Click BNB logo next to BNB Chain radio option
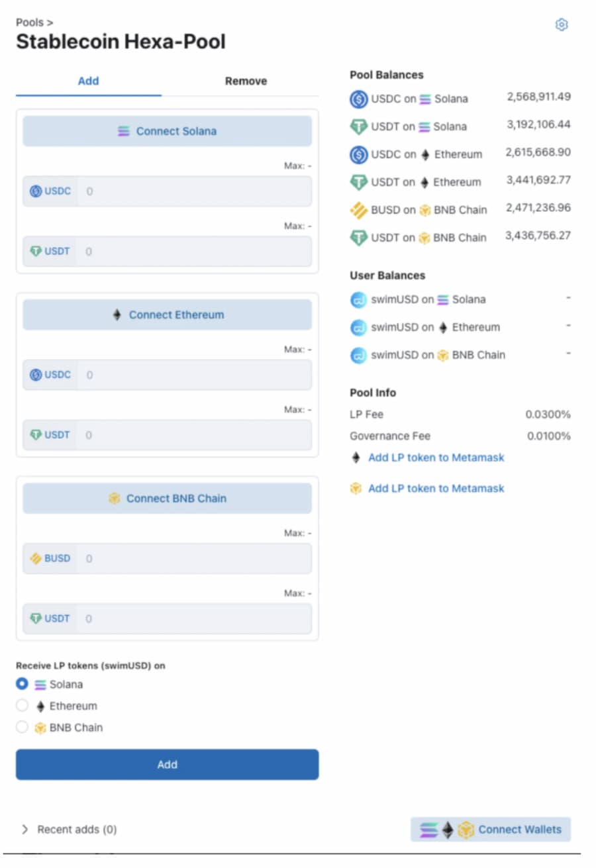Image resolution: width=596 pixels, height=868 pixels. [x=40, y=728]
